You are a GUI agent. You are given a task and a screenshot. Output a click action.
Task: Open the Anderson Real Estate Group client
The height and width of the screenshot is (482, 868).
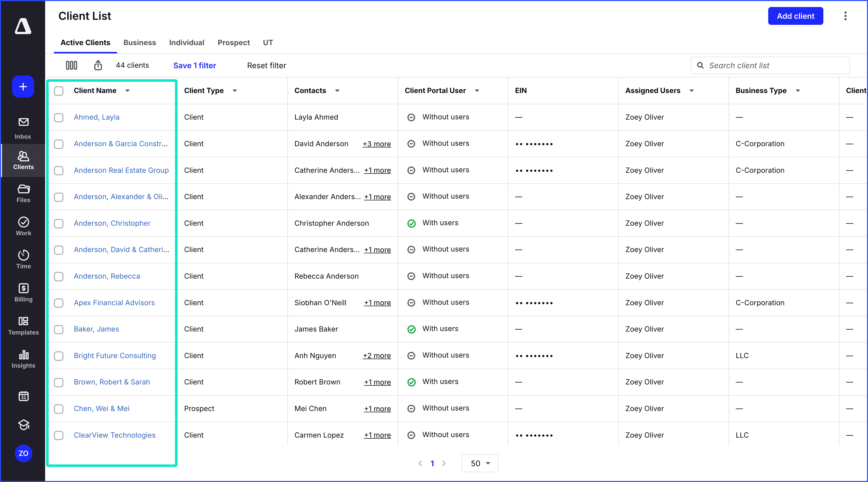pos(121,170)
